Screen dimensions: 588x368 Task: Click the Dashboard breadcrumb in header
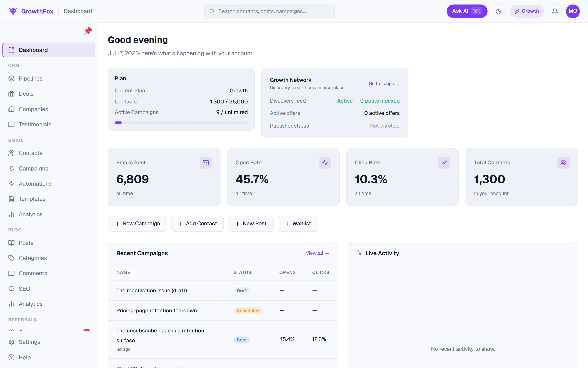point(78,11)
